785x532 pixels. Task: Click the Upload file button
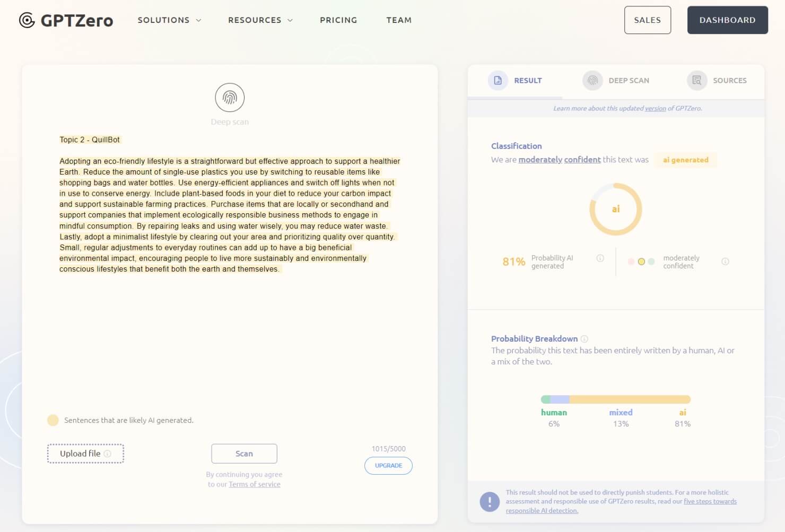click(x=85, y=454)
